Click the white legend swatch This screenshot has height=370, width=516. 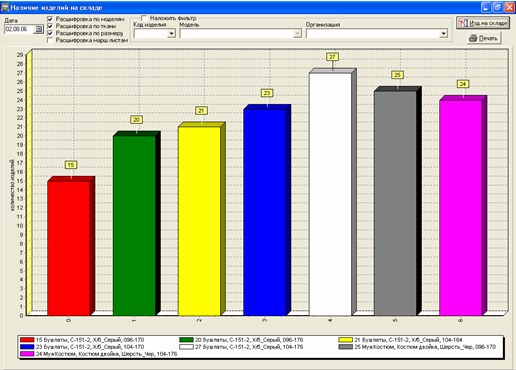[x=186, y=347]
